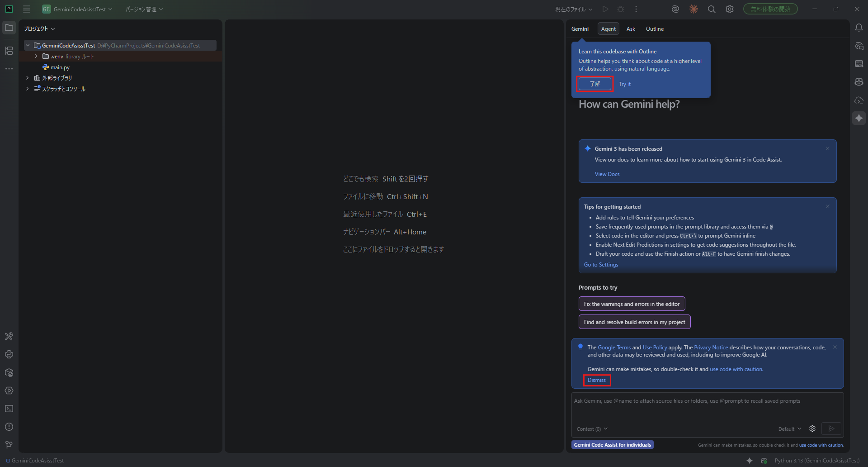The width and height of the screenshot is (868, 467).
Task: Open the Default mode dropdown
Action: tap(789, 429)
